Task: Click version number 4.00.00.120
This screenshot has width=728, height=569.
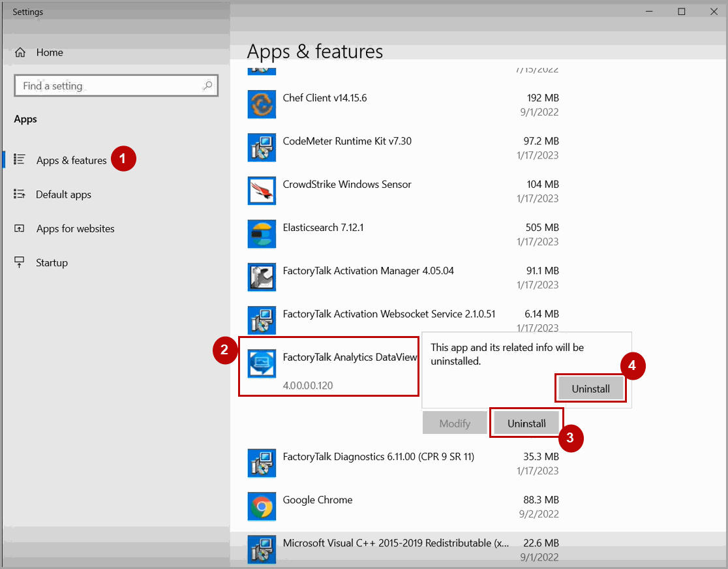Action: click(308, 386)
